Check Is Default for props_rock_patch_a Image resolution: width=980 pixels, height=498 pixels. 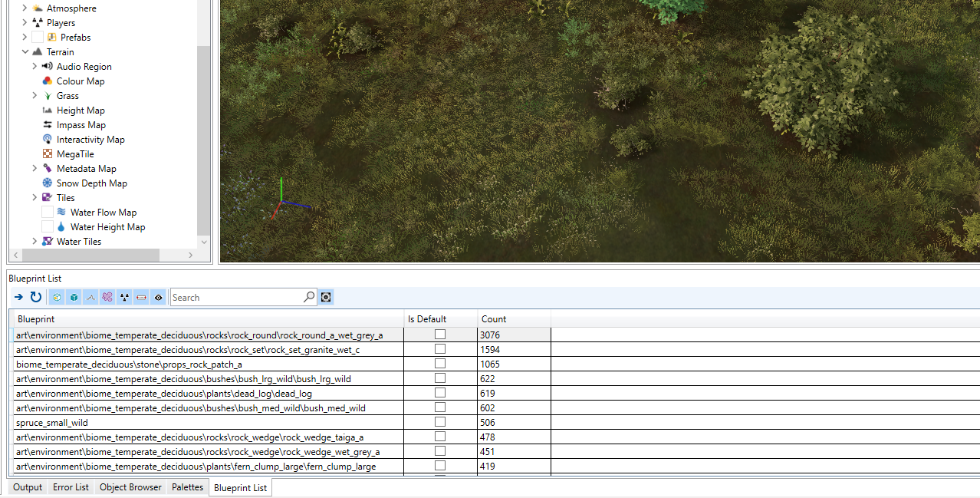(x=440, y=364)
